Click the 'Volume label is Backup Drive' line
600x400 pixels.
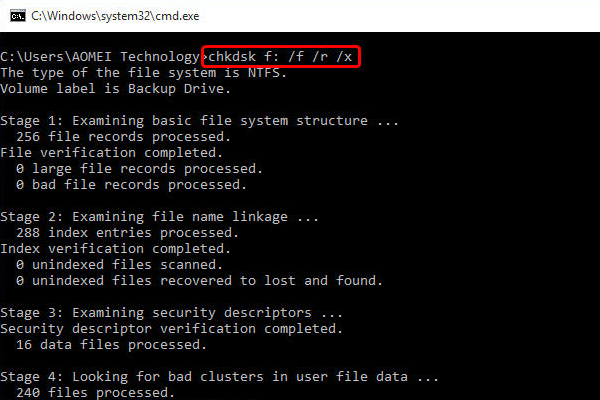[115, 88]
